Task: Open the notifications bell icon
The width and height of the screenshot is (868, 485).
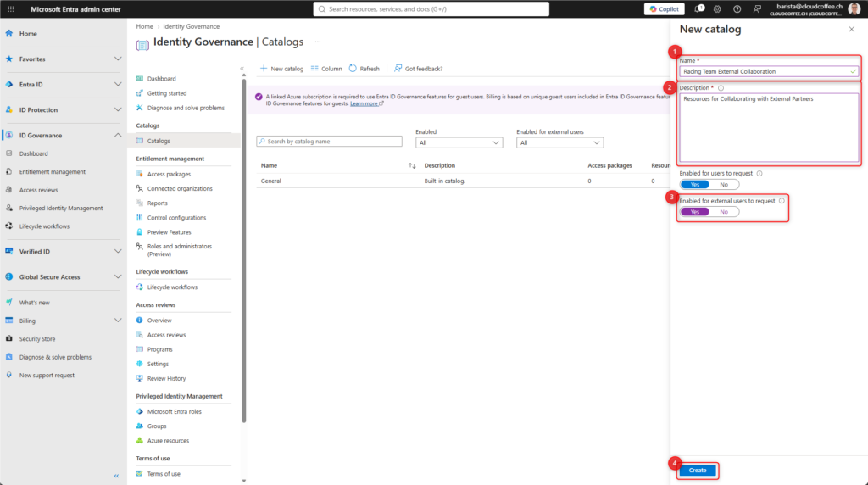Action: pos(699,8)
